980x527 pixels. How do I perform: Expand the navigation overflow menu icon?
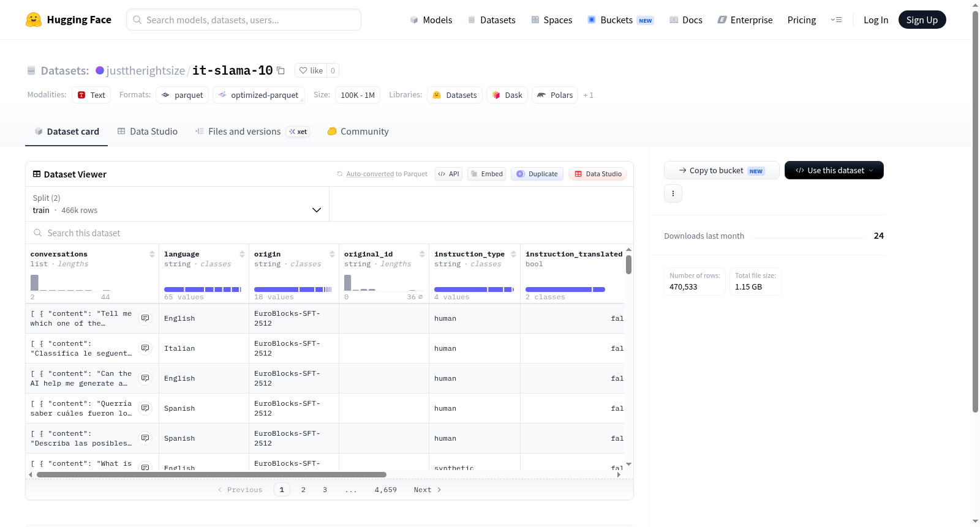point(836,20)
